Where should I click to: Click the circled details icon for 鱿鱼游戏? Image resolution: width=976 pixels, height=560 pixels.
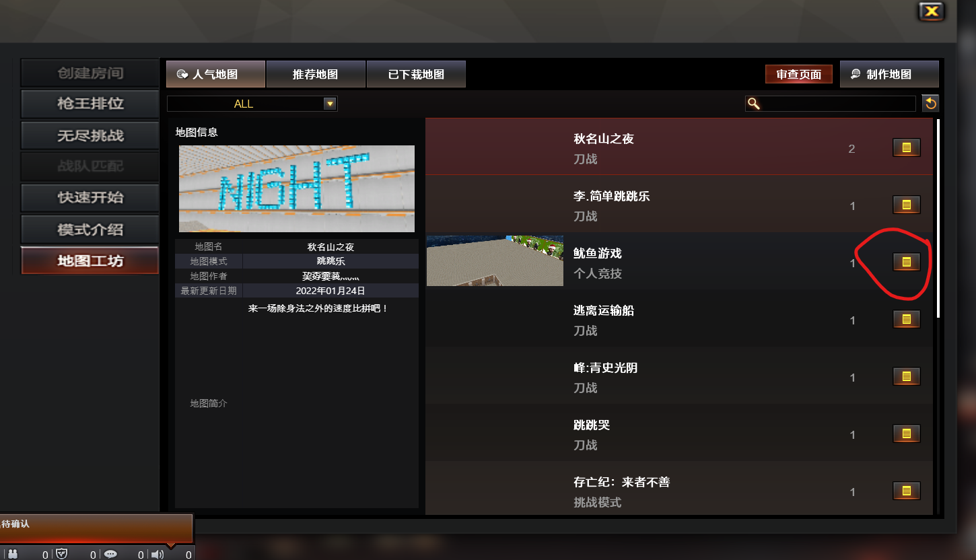(906, 262)
